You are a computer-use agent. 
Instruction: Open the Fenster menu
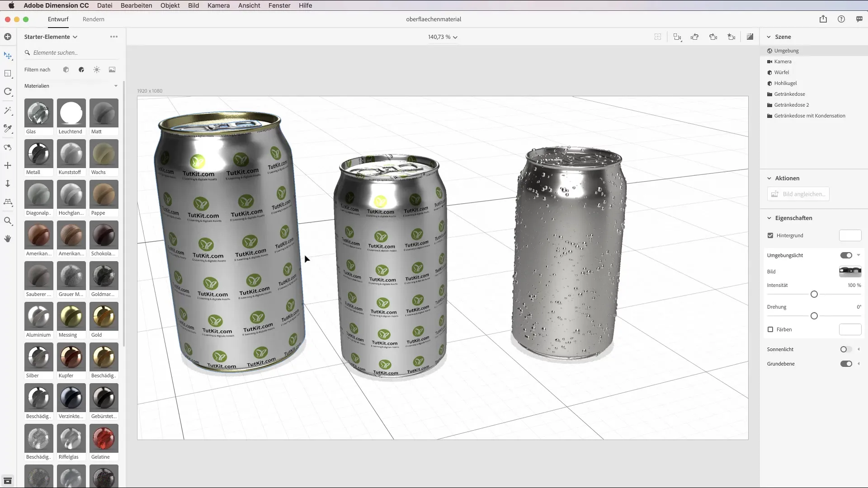point(279,5)
